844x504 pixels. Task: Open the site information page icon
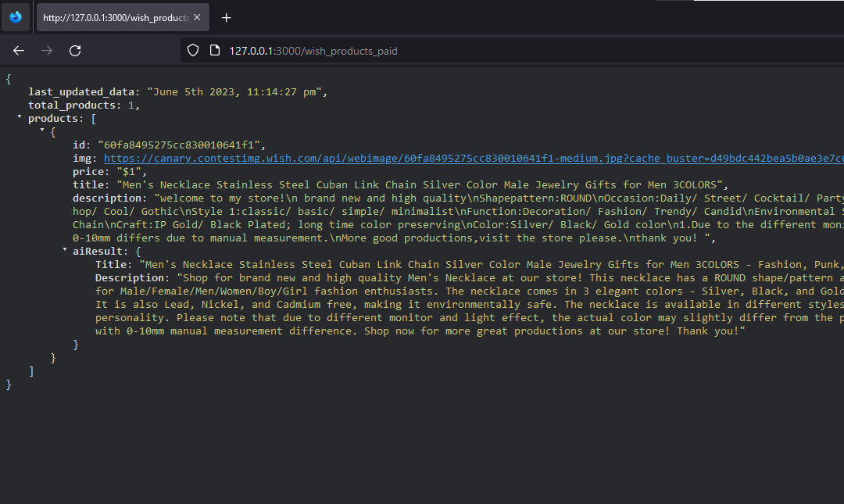[213, 50]
